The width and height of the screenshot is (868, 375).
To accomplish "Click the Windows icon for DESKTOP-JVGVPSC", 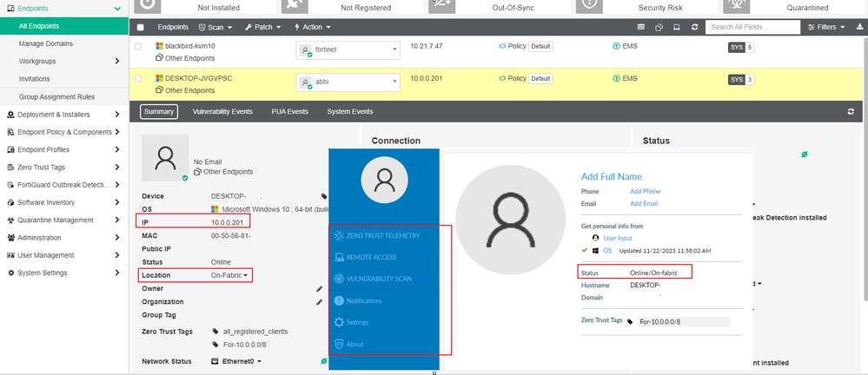I will point(159,78).
